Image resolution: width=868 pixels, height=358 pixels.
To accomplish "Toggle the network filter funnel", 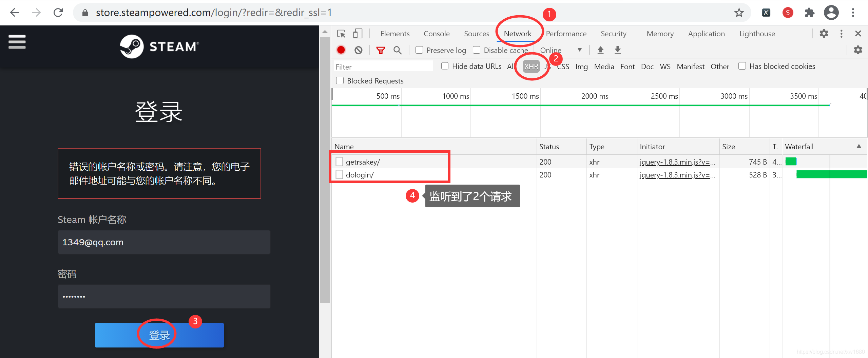I will coord(381,51).
